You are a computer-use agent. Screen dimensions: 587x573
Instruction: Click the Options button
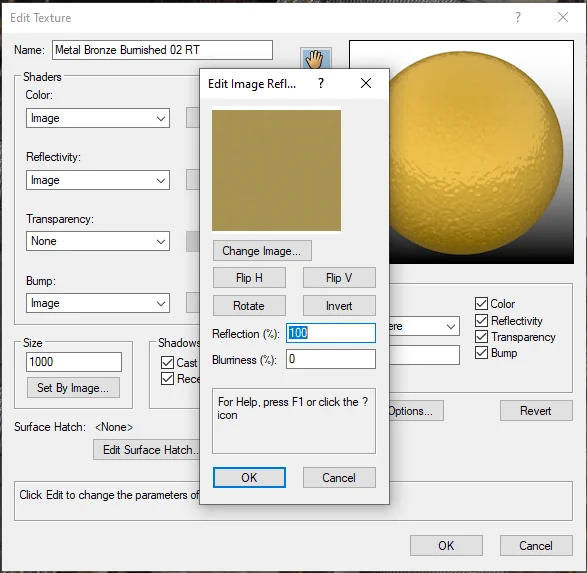pyautogui.click(x=416, y=411)
